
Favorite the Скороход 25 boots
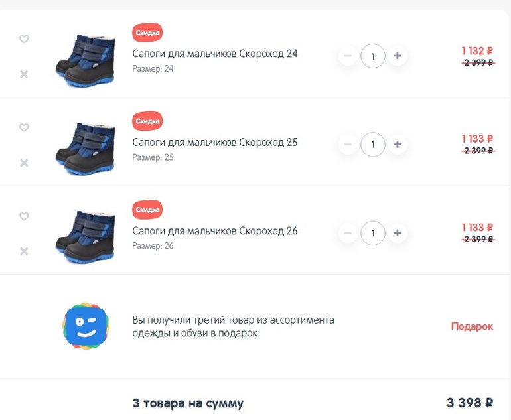tap(24, 127)
